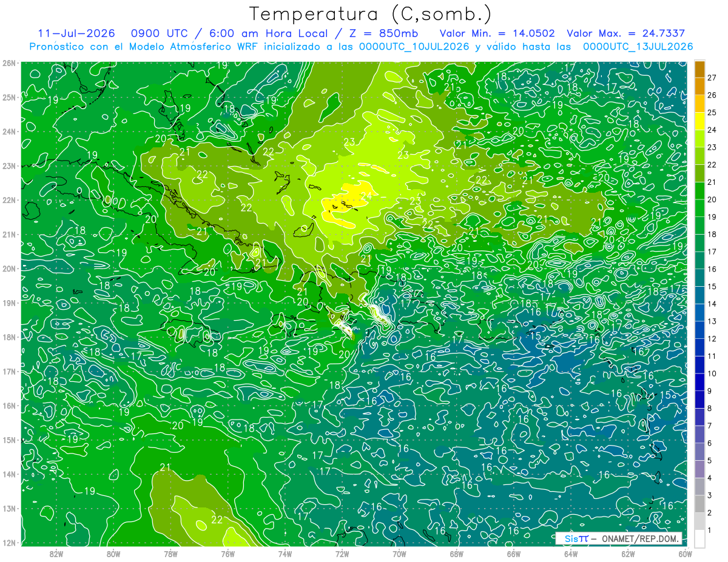Click the 18N latitude axis label
The height and width of the screenshot is (562, 728).
pyautogui.click(x=9, y=337)
